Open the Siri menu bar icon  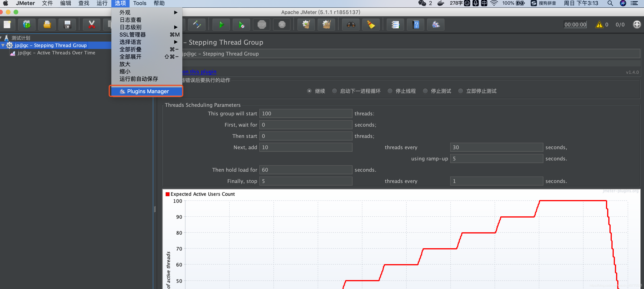(x=623, y=3)
